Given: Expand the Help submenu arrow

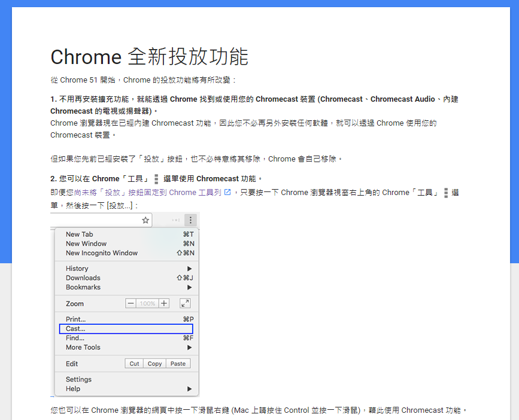Looking at the screenshot, I should (x=189, y=388).
